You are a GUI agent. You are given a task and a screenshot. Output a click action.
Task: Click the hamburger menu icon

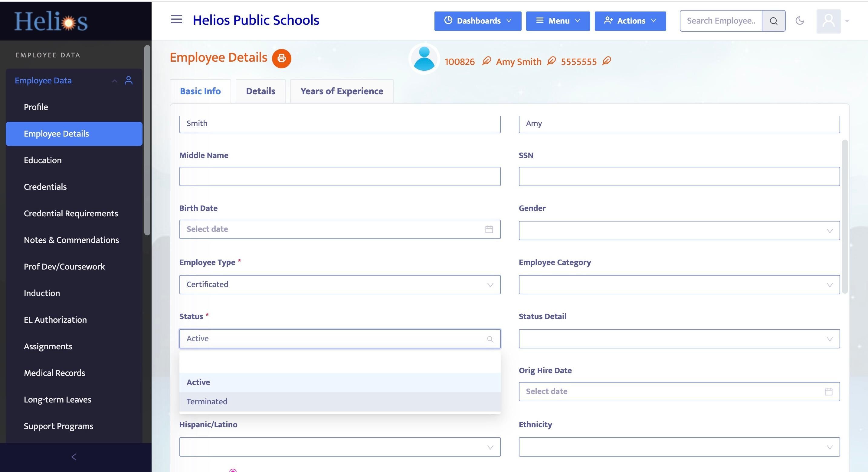(176, 20)
